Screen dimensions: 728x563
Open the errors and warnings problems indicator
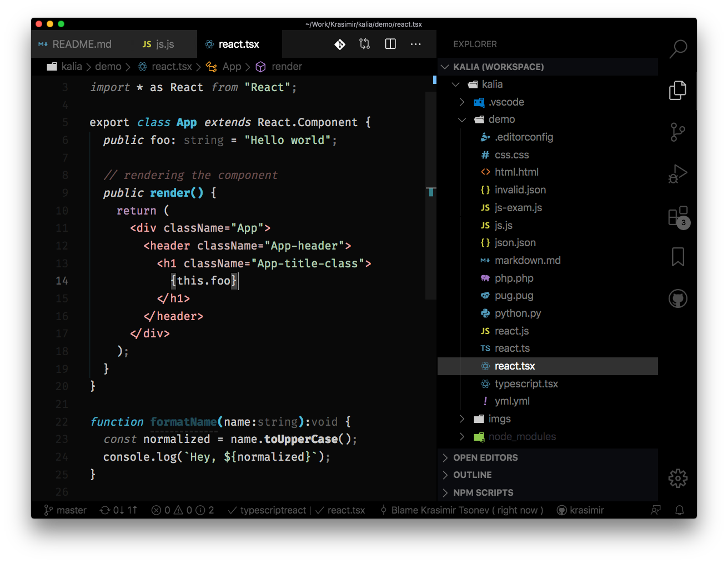click(183, 510)
